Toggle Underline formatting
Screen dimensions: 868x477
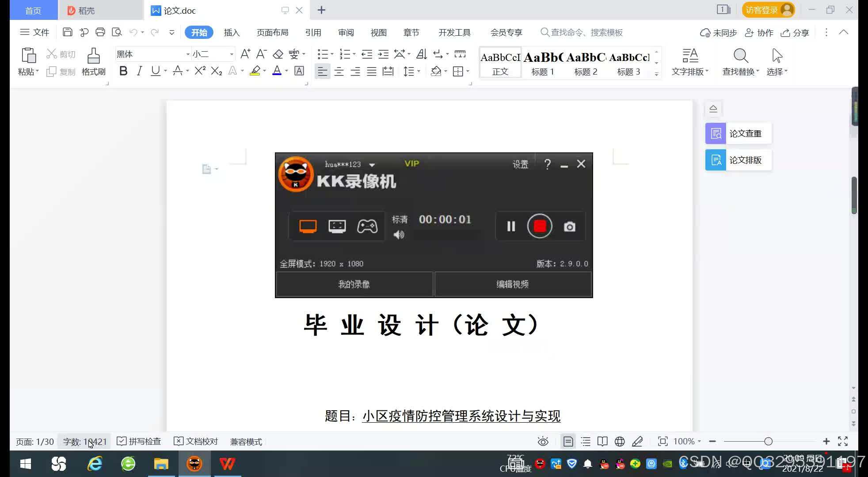pyautogui.click(x=155, y=71)
